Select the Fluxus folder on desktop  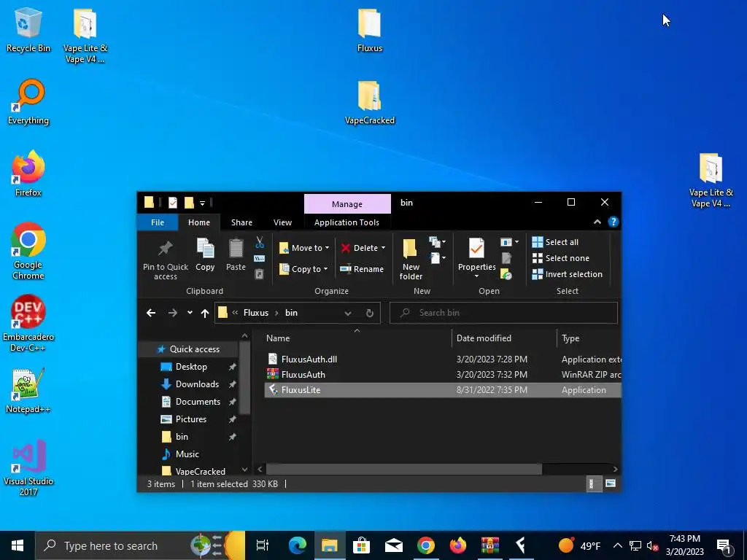[x=370, y=31]
